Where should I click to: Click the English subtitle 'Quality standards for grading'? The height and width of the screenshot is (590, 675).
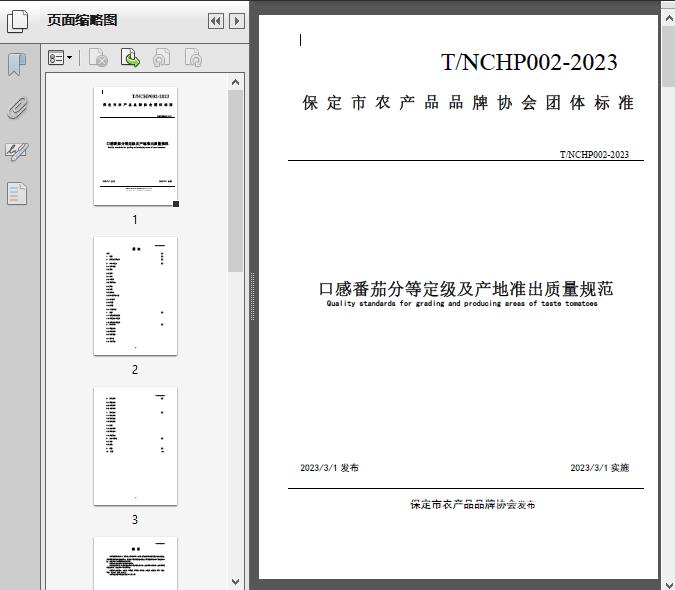(462, 303)
